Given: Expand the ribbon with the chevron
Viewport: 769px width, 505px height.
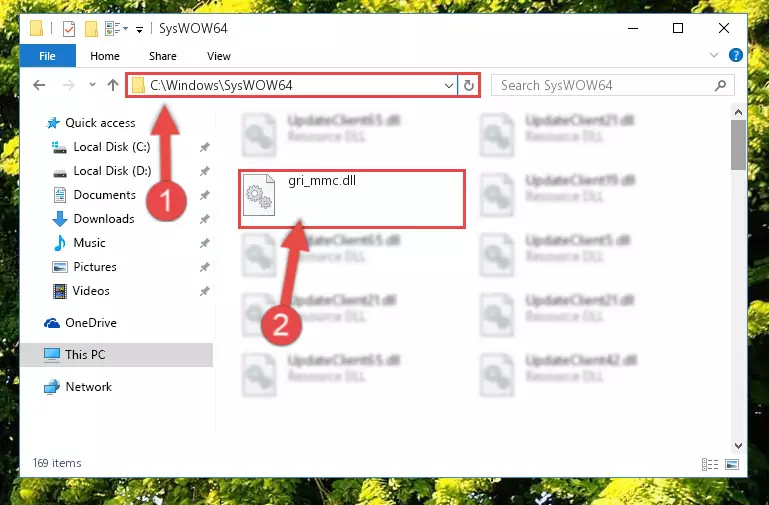Looking at the screenshot, I should 714,55.
